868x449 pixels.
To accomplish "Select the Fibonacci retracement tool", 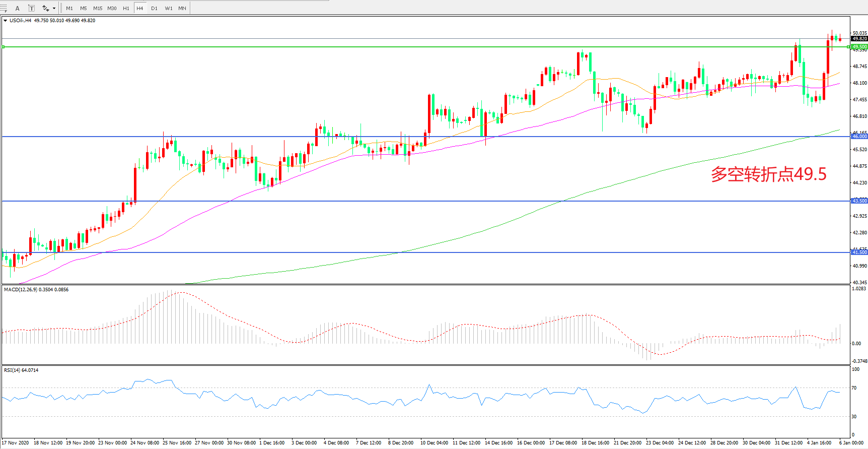I will 4,8.
